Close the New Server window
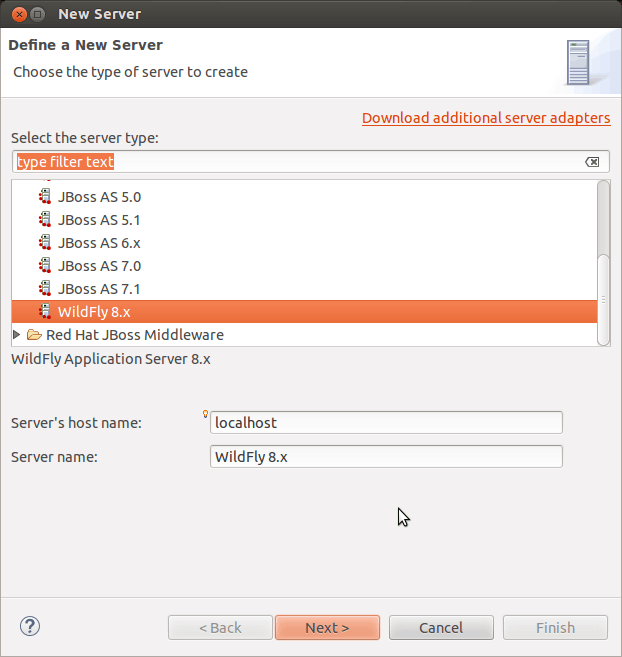The width and height of the screenshot is (622, 657). coord(19,14)
